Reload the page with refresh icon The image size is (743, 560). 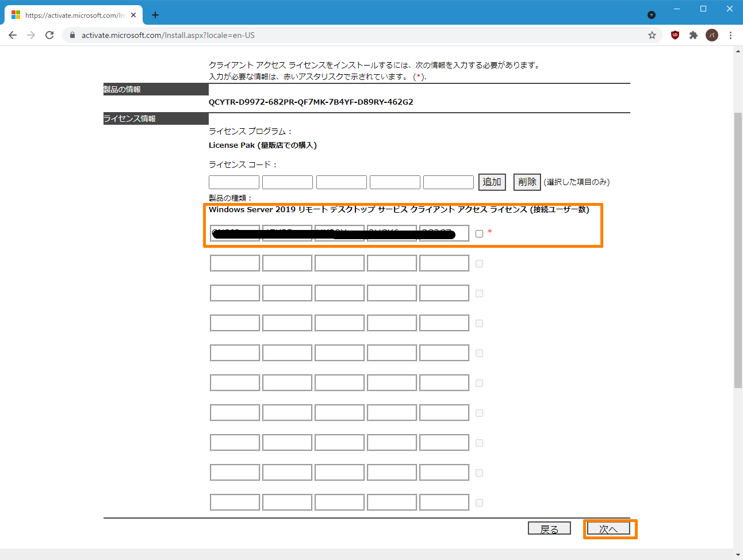pyautogui.click(x=49, y=35)
